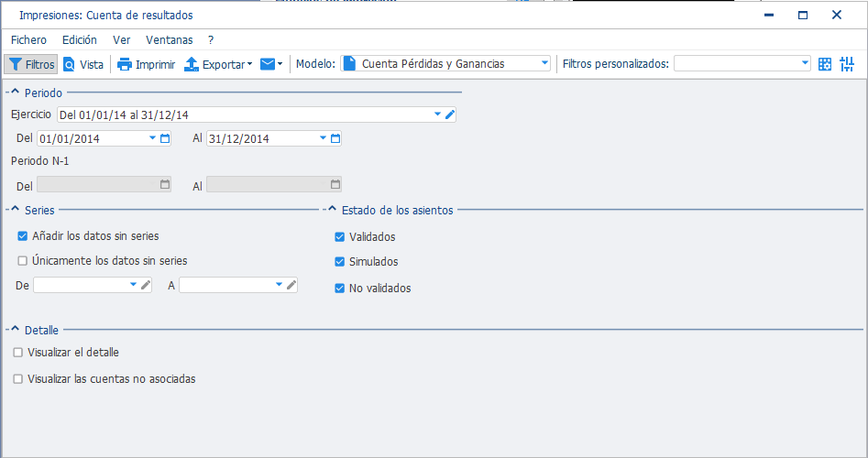
Task: Open calendar for Al date 31/12/2014
Action: (335, 138)
